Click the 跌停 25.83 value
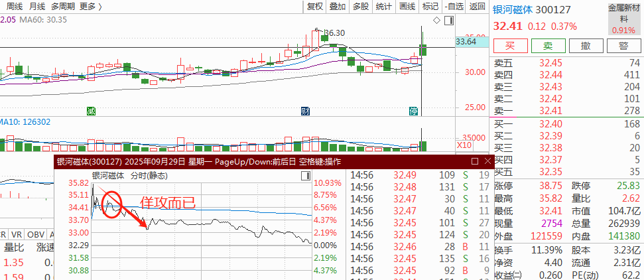Screen dimensions: 644x280 click(x=627, y=186)
